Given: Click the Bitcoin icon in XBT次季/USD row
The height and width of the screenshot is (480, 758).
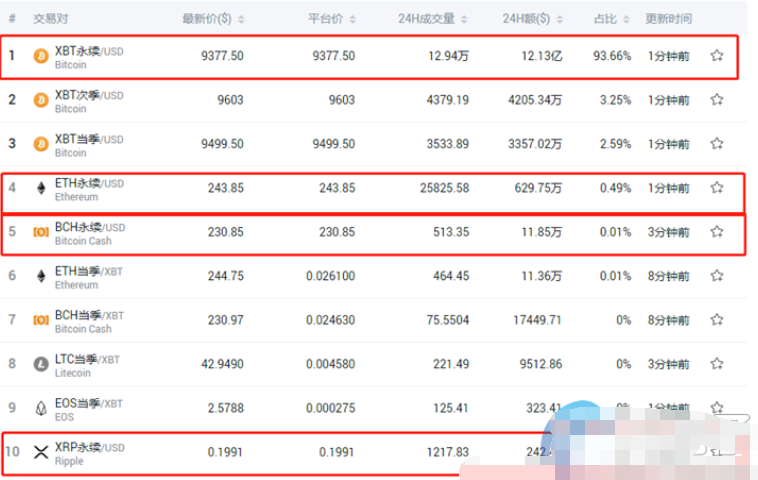Looking at the screenshot, I should [41, 100].
